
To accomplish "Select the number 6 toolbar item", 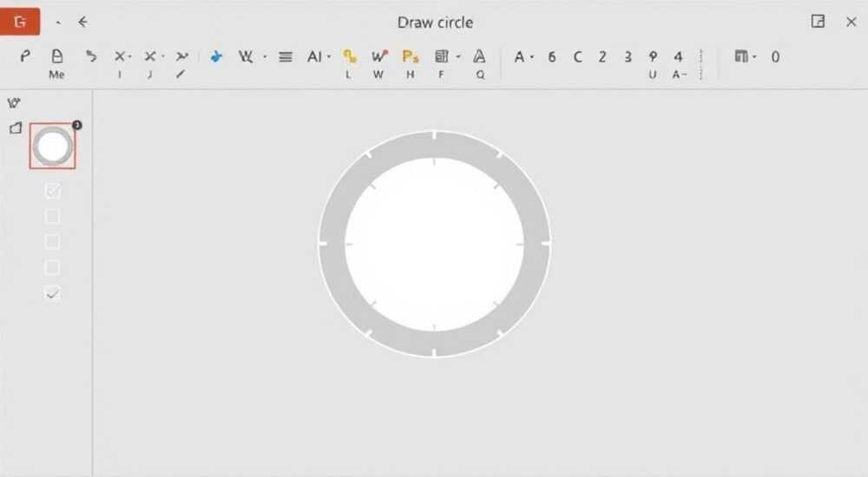I will (552, 57).
